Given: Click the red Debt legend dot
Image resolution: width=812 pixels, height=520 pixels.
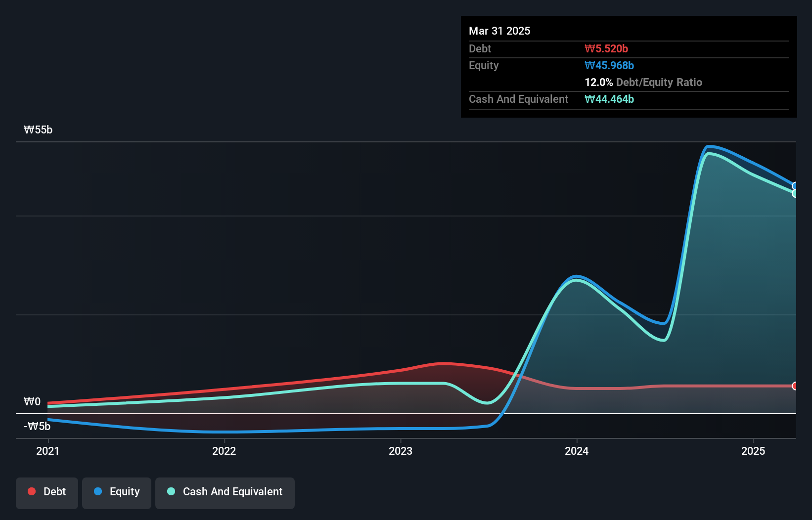Looking at the screenshot, I should coord(31,491).
